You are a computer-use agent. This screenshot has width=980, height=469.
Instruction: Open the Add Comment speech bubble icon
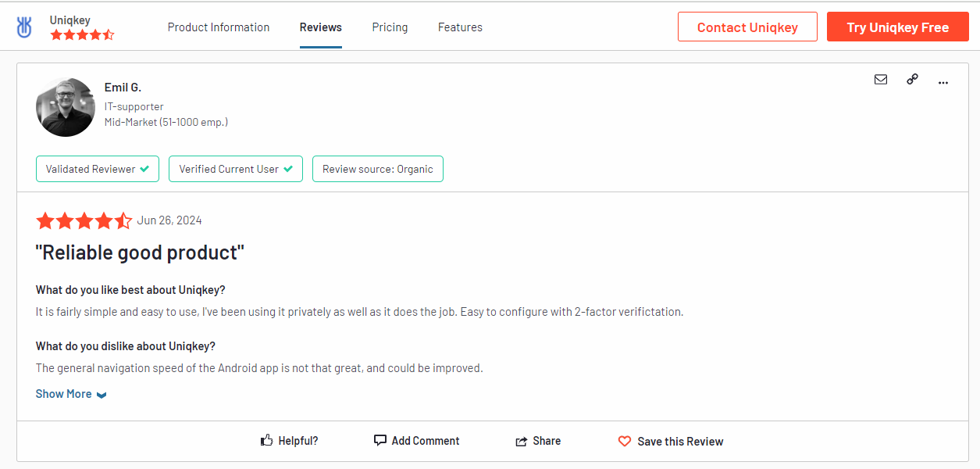click(x=380, y=440)
